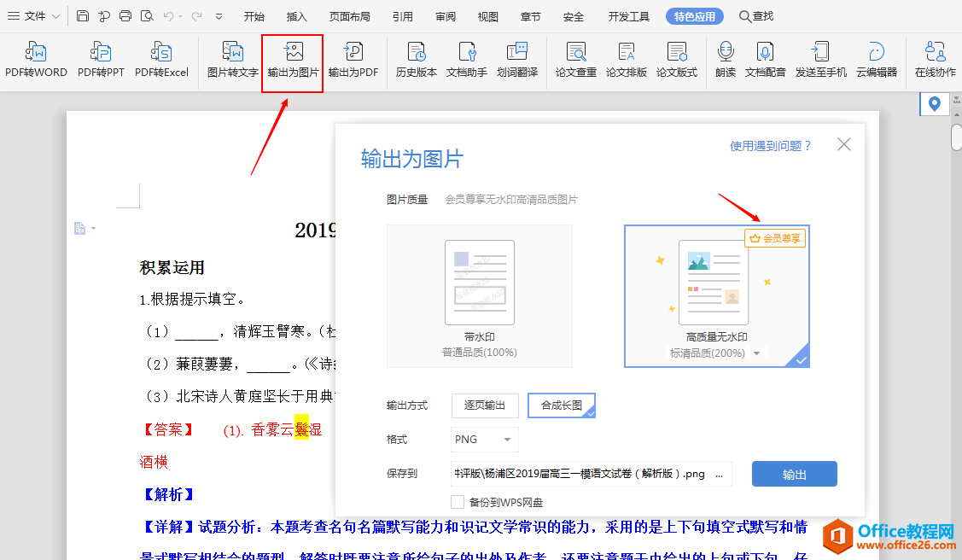Click the 会员尊享 badge
This screenshot has height=560, width=962.
click(775, 238)
